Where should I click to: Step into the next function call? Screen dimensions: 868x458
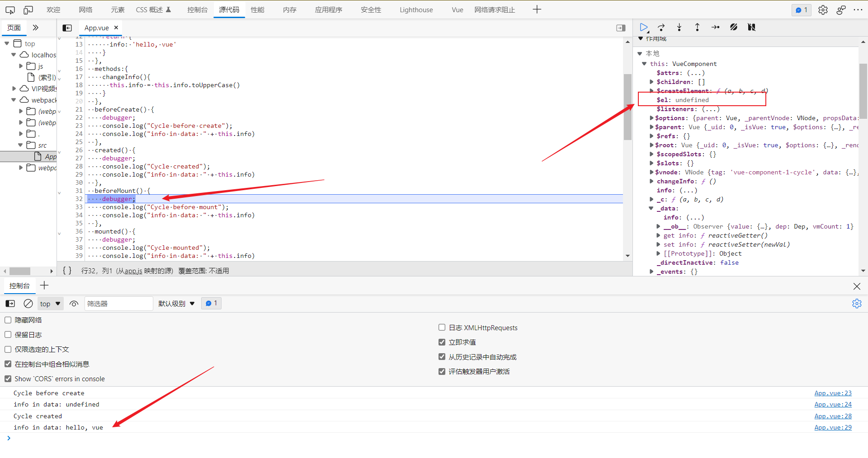[x=679, y=27]
